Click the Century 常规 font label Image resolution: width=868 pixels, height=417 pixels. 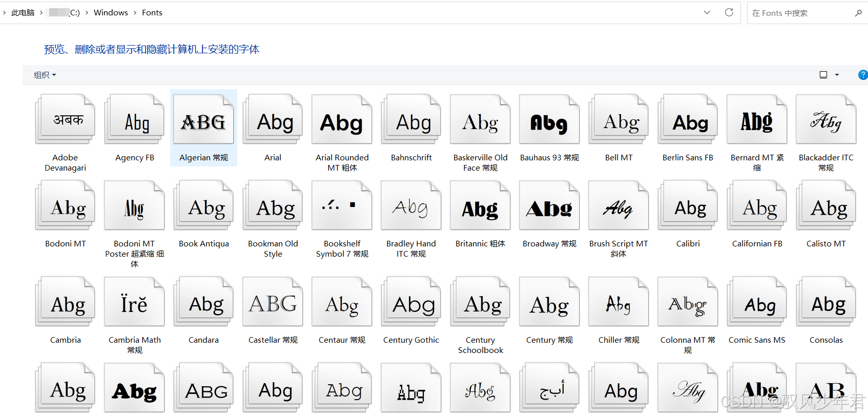[549, 340]
